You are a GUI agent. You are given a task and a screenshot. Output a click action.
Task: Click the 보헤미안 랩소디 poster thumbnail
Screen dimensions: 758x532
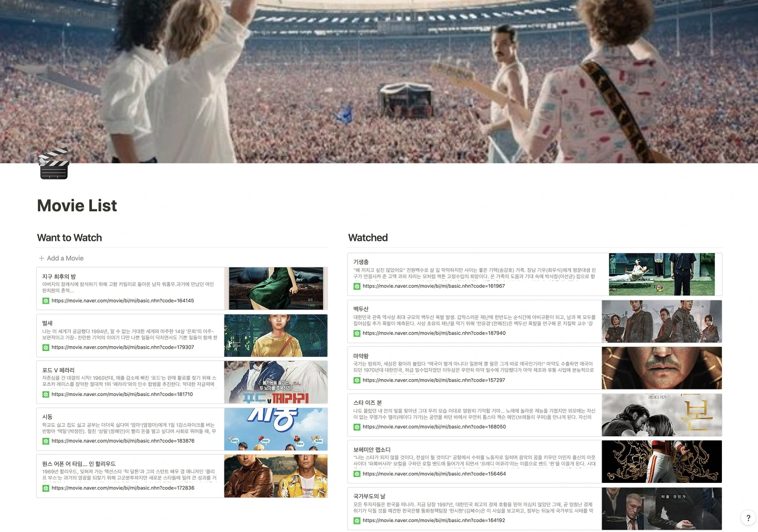click(x=662, y=462)
